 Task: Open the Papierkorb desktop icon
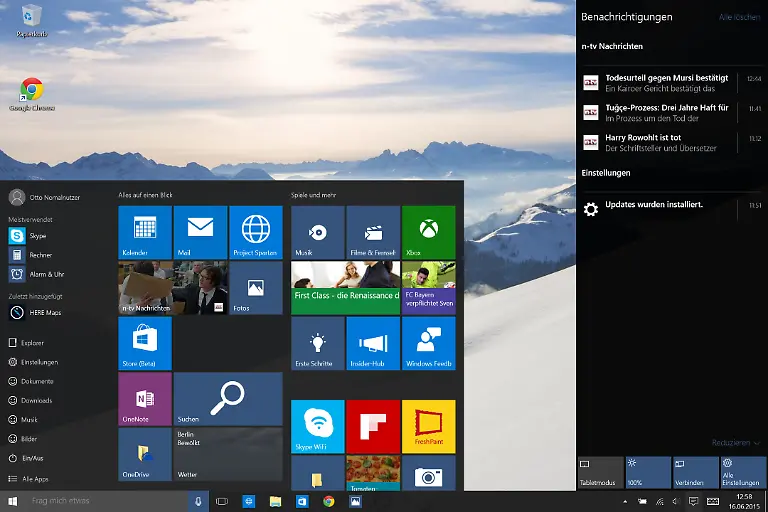coord(32,21)
